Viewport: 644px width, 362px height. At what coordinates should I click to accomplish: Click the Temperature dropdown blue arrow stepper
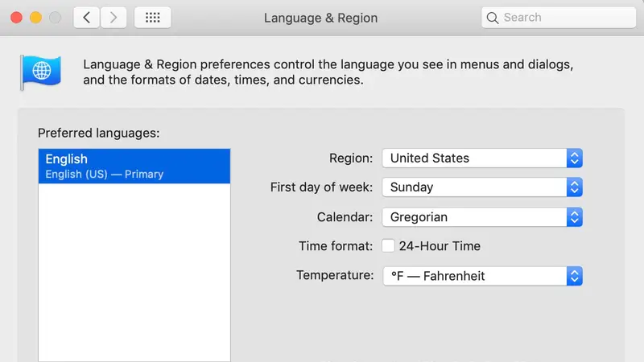coord(575,276)
